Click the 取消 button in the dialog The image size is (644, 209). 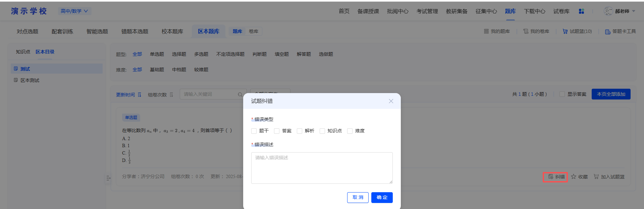358,198
